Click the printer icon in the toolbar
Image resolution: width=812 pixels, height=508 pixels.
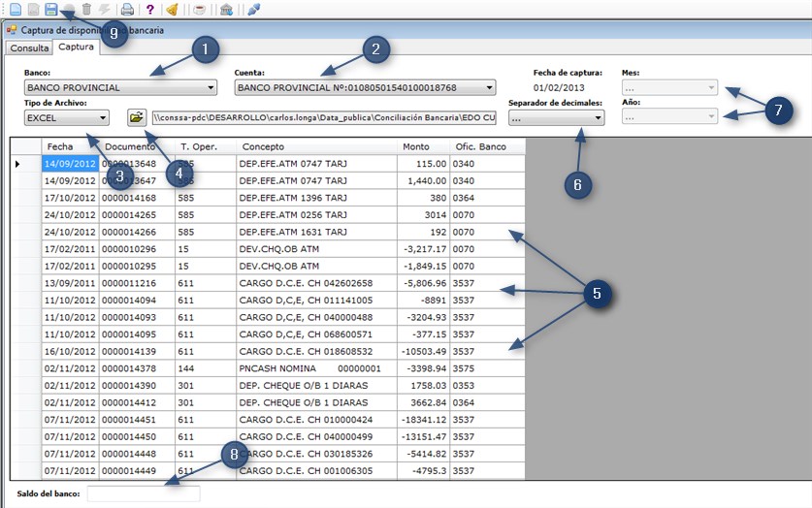click(x=127, y=9)
